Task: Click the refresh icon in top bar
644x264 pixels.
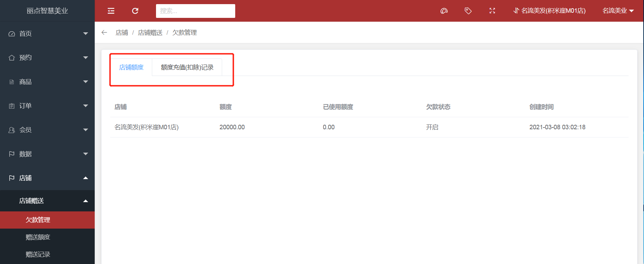Action: coord(135,11)
